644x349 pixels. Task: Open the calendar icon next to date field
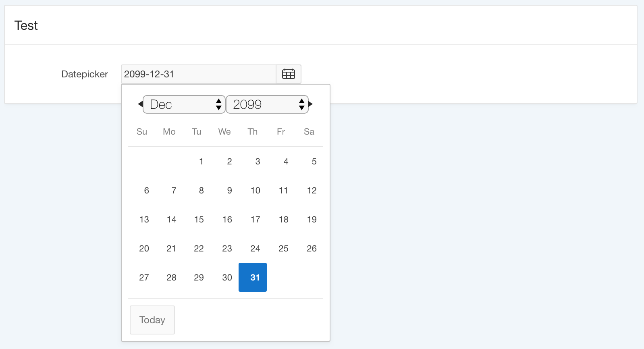[x=289, y=74]
